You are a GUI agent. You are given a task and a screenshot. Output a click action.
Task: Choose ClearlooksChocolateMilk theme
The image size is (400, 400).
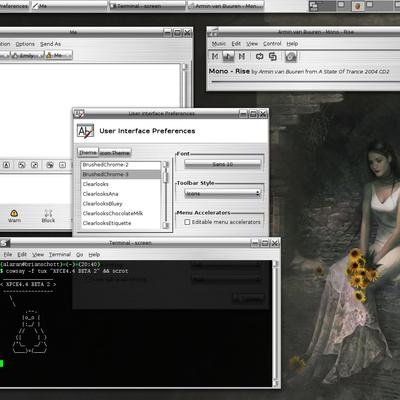pyautogui.click(x=121, y=213)
